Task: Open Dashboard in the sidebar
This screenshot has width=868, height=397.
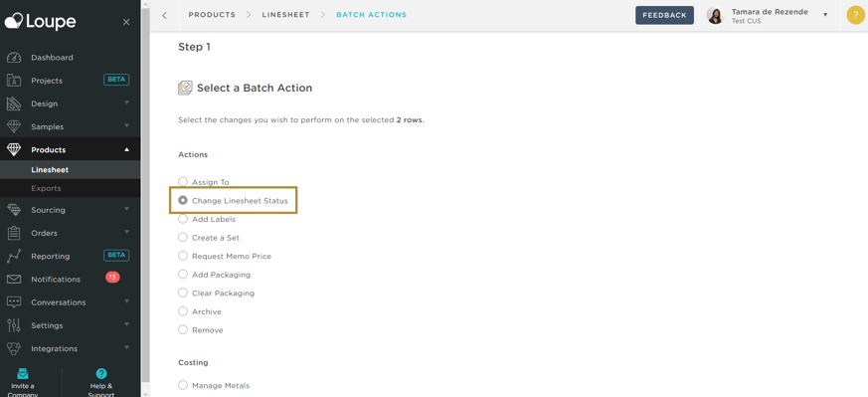Action: (52, 58)
